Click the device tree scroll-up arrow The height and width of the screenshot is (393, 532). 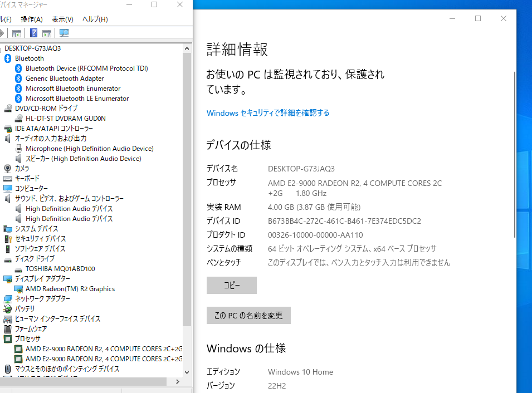click(187, 48)
